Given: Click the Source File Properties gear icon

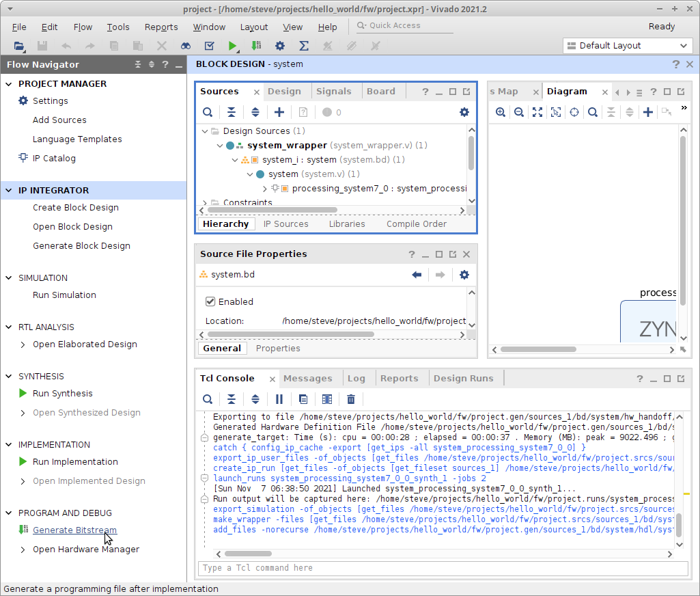Looking at the screenshot, I should [x=464, y=275].
